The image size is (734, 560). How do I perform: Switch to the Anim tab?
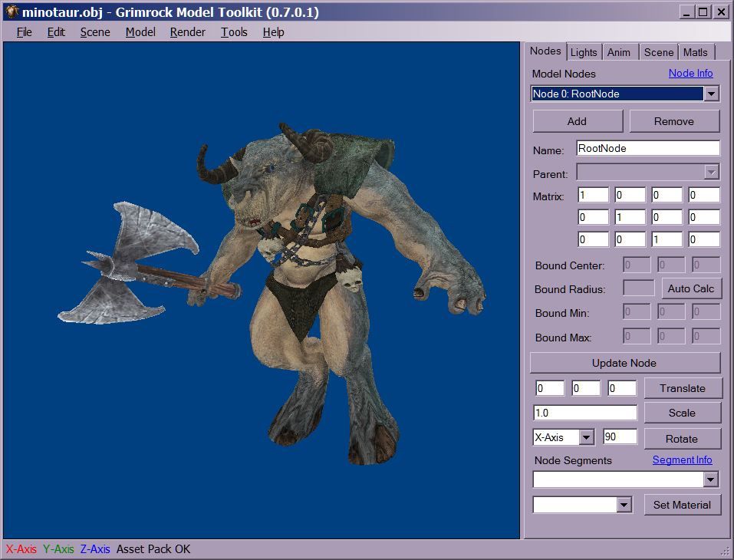[x=619, y=52]
